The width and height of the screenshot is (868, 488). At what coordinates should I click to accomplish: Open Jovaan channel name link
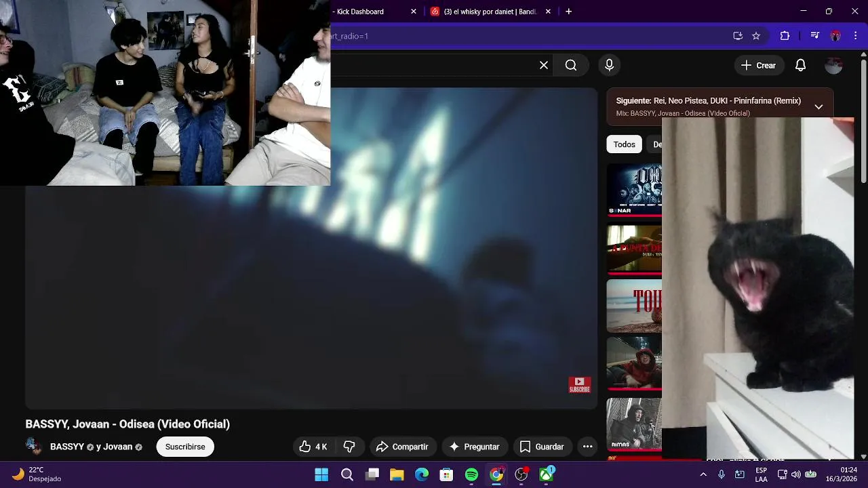tap(117, 447)
